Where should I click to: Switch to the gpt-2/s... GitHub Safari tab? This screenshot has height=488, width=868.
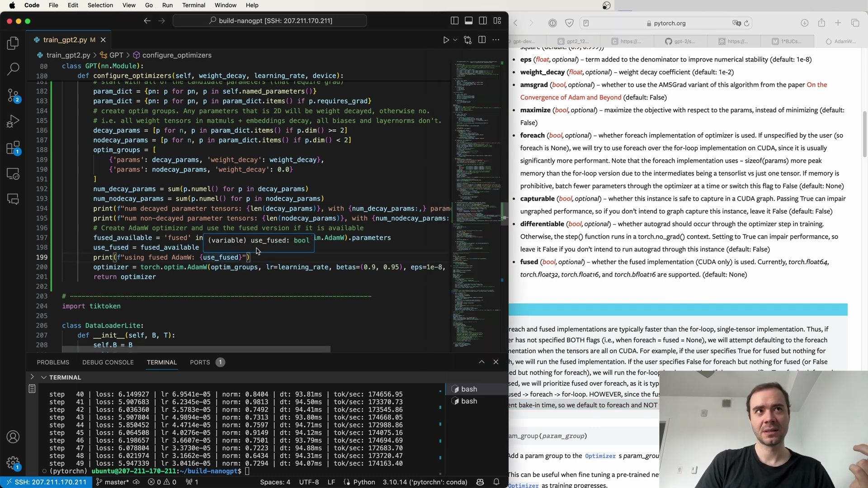[680, 41]
